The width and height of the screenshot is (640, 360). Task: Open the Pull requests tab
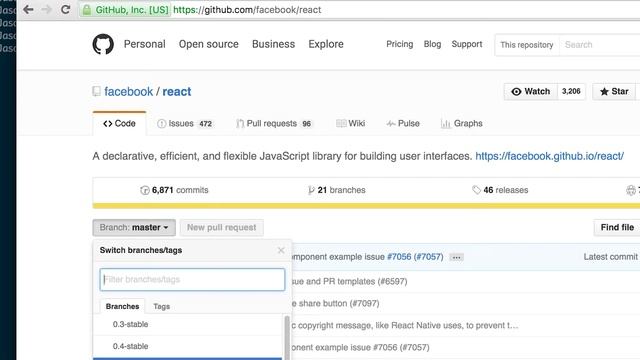(x=274, y=123)
